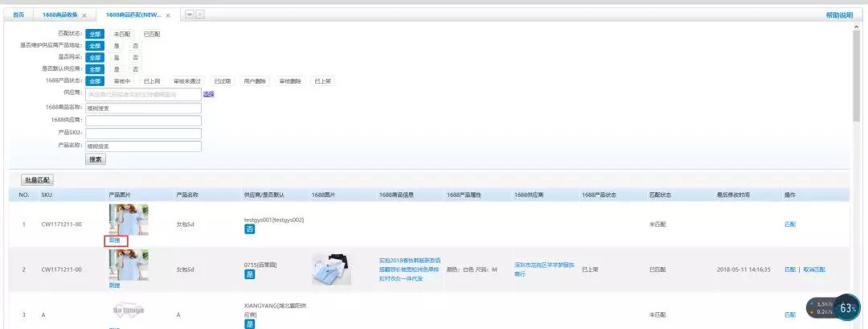This screenshot has height=329, width=868.
Task: Click 图搜 link highlighted in row 1
Action: pos(114,241)
